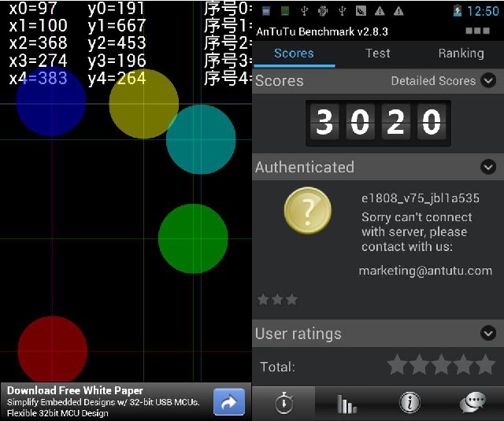Rate with the fifth Total star
The width and height of the screenshot is (504, 421).
[485, 364]
